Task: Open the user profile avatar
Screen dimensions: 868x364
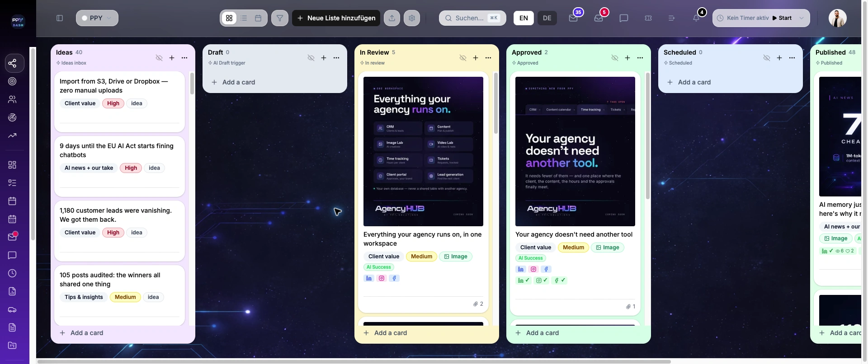Action: [837, 18]
